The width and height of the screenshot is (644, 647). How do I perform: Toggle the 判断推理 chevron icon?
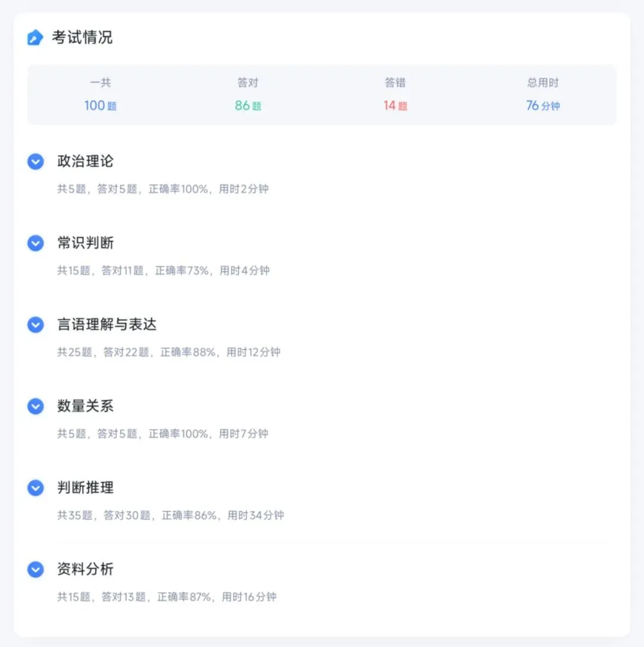tap(36, 488)
